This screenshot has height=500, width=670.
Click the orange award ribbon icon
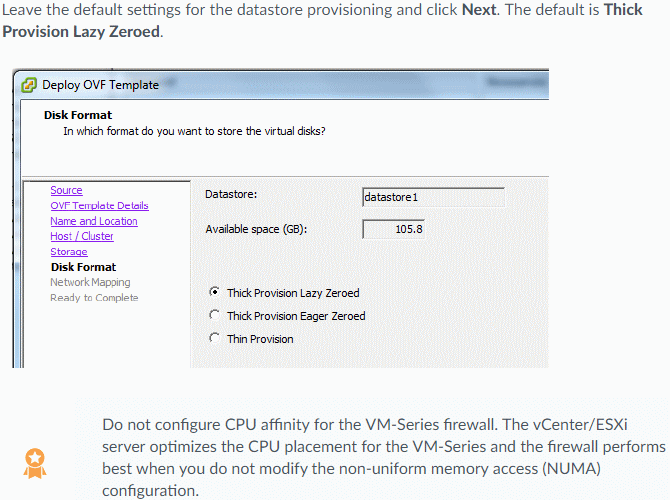click(35, 464)
